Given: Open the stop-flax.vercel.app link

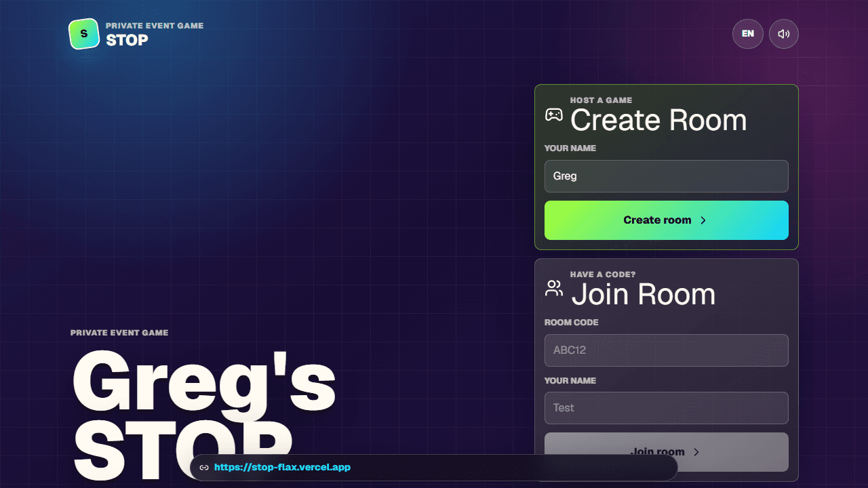Looking at the screenshot, I should 282,468.
